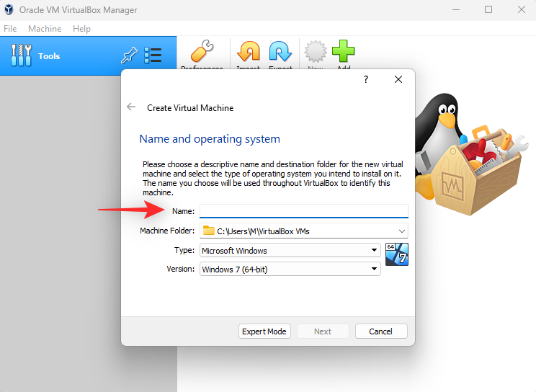Open the Tools list menu icon
Image resolution: width=536 pixels, height=392 pixels.
pyautogui.click(x=153, y=55)
